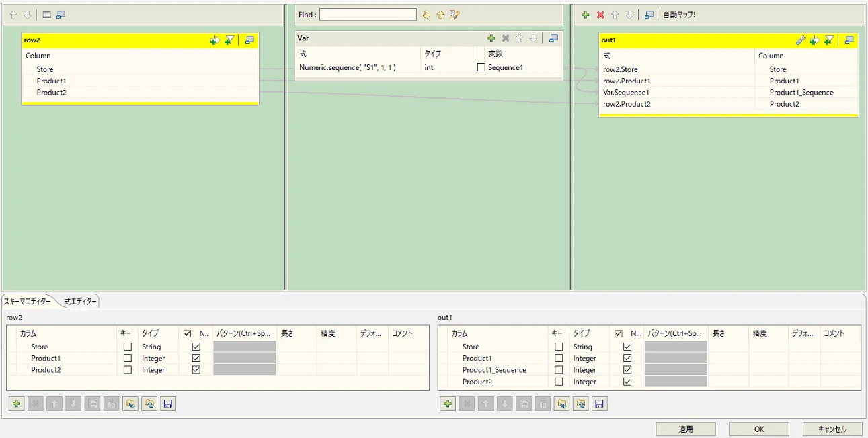Select pattern cell for row2 Store row
This screenshot has height=438, width=868.
(x=244, y=347)
